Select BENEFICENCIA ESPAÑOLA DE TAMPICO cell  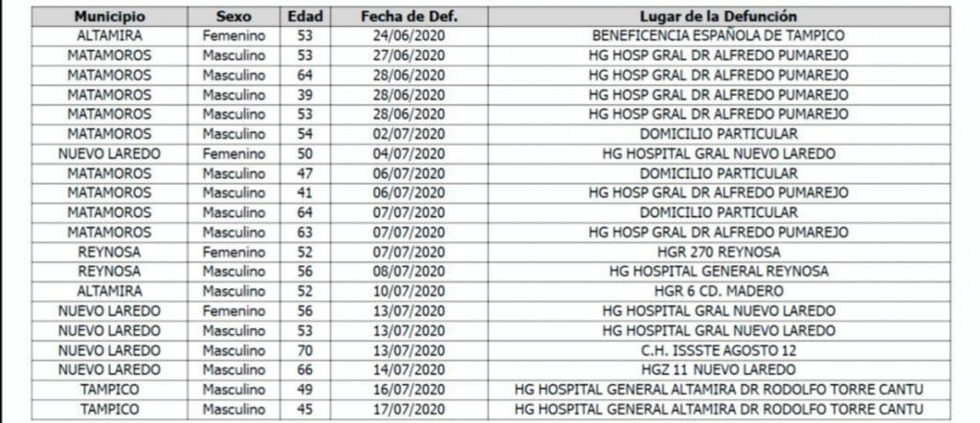pos(719,36)
